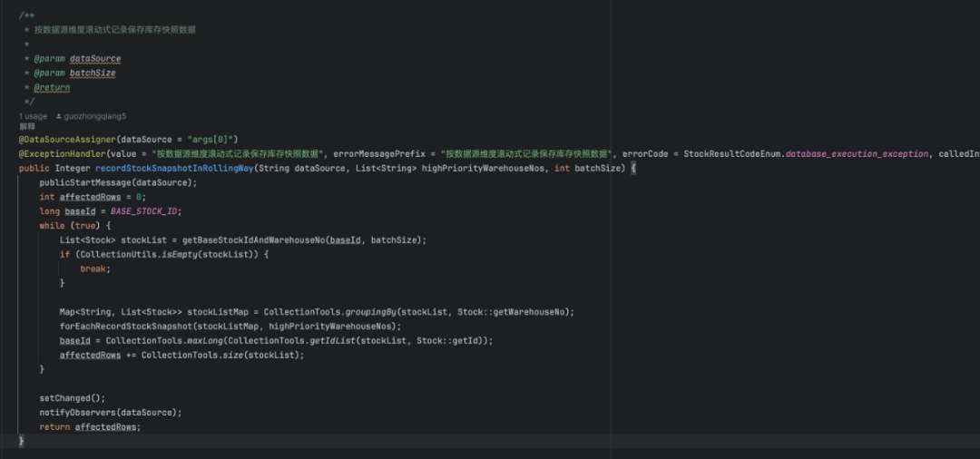This screenshot has width=980, height=459.
Task: Click the getBaseStockIdAndWarehouseNo method call
Action: tap(254, 240)
